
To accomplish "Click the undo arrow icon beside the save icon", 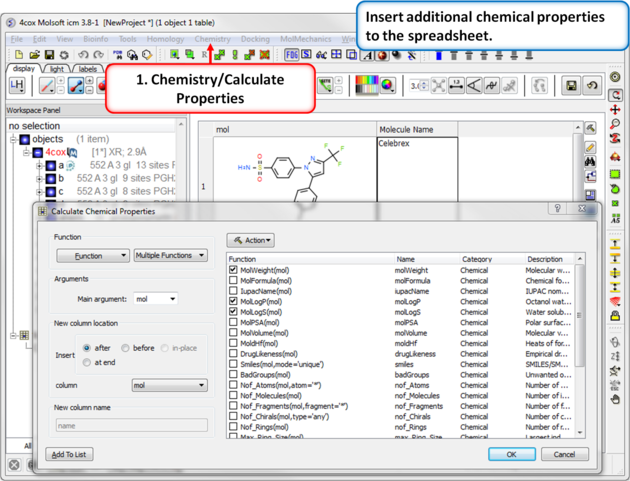I will (592, 87).
